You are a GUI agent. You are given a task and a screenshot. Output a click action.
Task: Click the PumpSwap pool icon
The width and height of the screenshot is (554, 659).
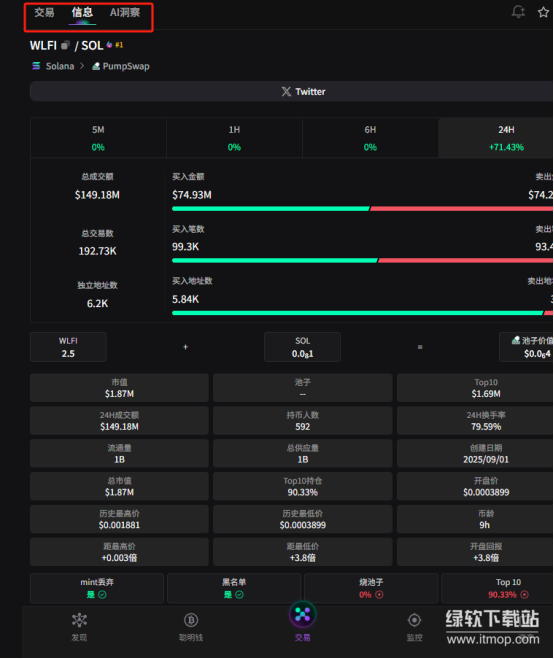point(96,66)
